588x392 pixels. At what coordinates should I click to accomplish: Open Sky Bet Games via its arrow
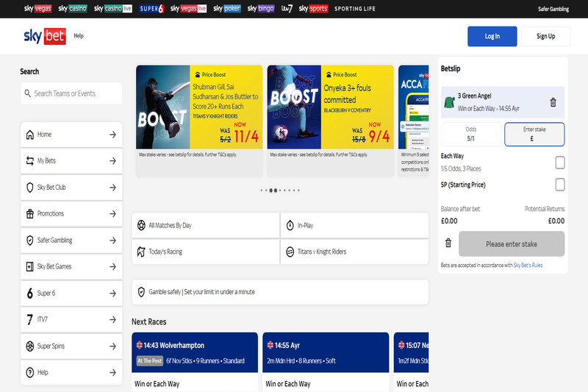click(x=112, y=267)
